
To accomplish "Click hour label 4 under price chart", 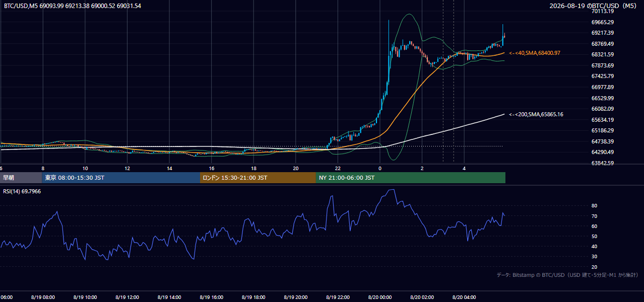I will click(464, 168).
